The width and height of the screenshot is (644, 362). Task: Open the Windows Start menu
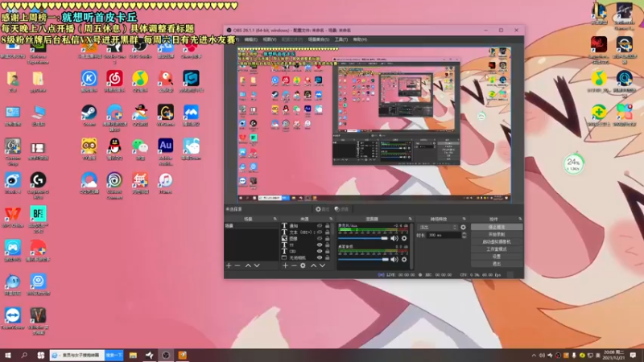[8, 356]
